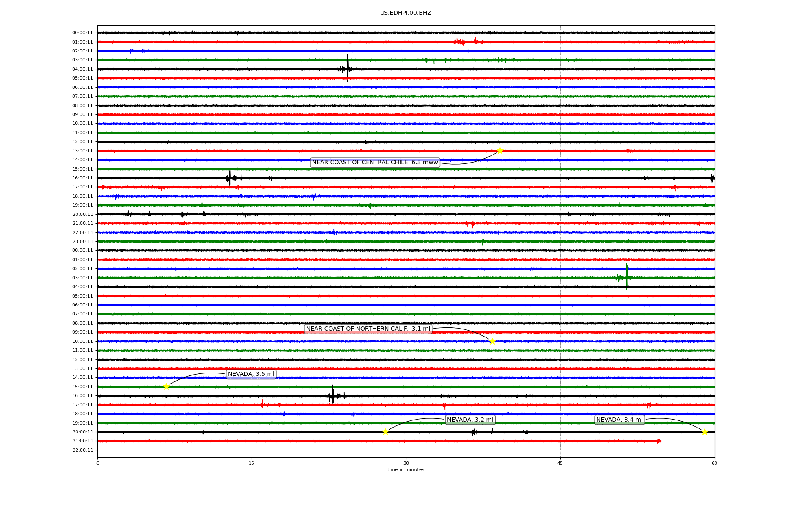Click the 30 tick label on x-axis
812x508 pixels.
406,463
